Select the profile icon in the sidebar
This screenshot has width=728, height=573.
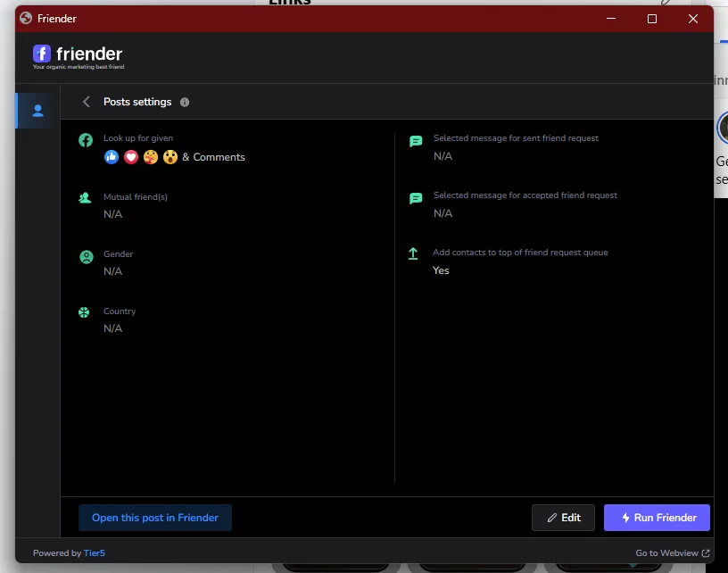(38, 111)
